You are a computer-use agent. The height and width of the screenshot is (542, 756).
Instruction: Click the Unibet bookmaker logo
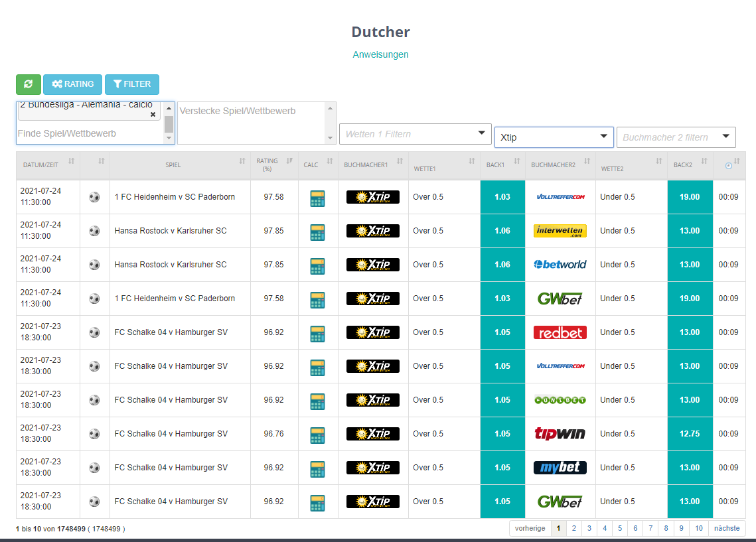560,400
